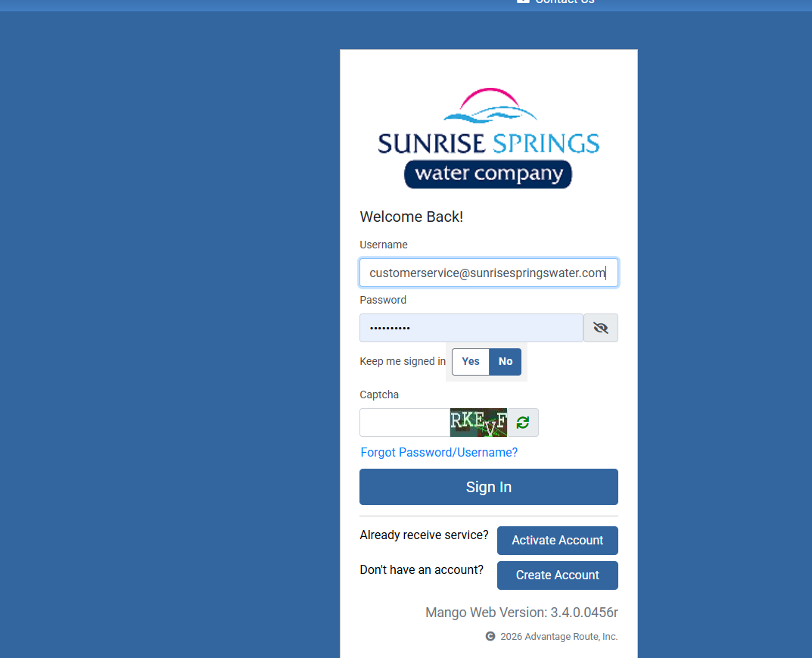
Task: Click the Create Account button
Action: [557, 575]
